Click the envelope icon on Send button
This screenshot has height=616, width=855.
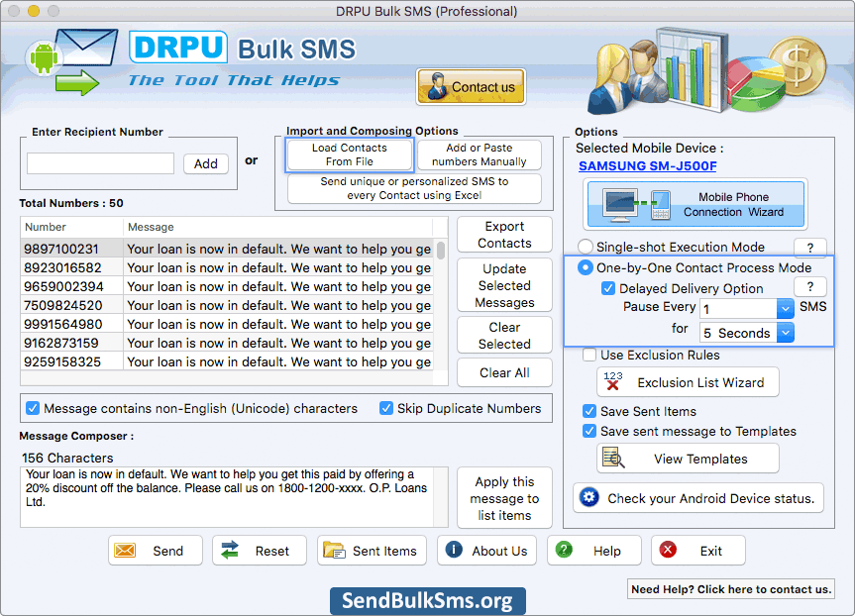pyautogui.click(x=125, y=551)
